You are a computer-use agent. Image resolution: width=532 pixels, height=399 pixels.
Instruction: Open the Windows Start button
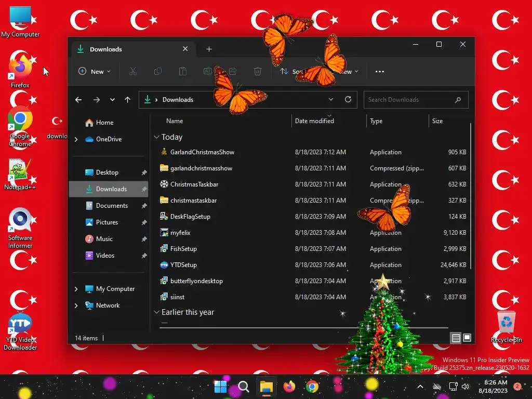click(220, 387)
